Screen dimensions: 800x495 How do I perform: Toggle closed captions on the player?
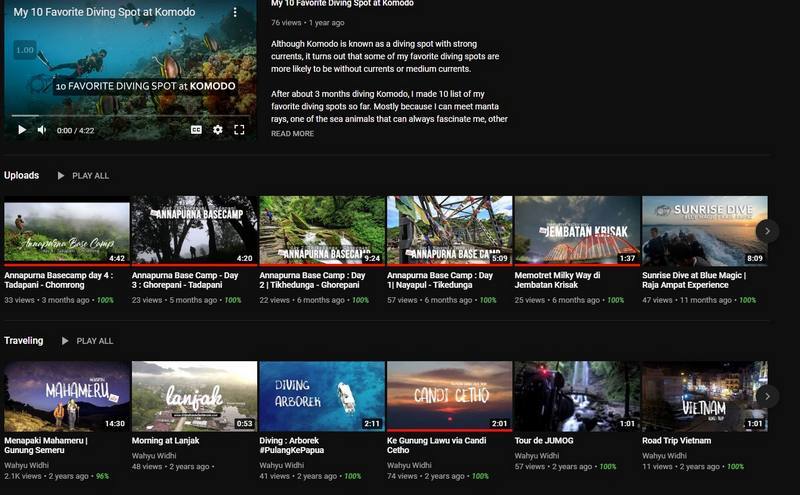(196, 130)
